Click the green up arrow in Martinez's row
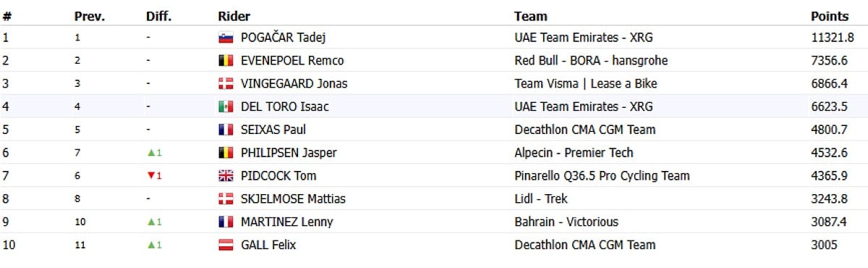The height and width of the screenshot is (268, 868). (x=150, y=222)
